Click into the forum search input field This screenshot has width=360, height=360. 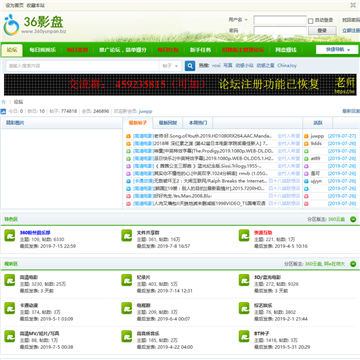83,66
